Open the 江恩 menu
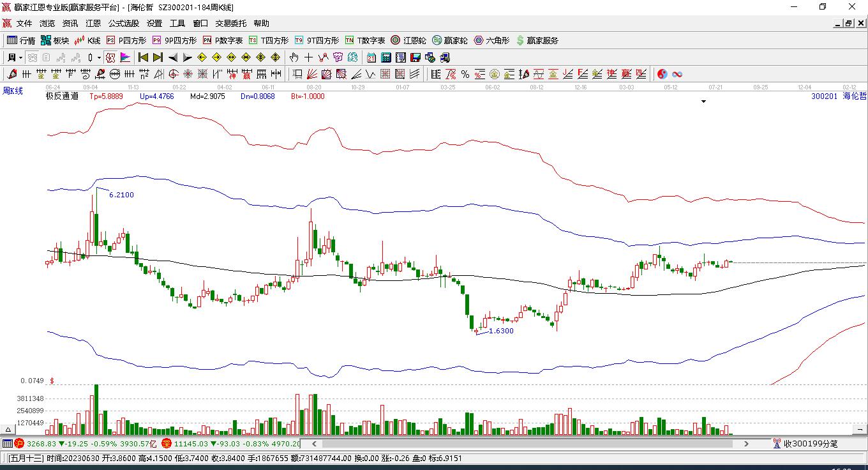This screenshot has width=868, height=470. click(x=93, y=24)
